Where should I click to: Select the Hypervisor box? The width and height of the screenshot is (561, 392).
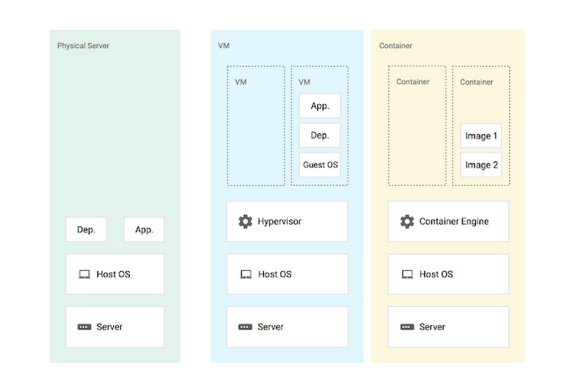287,221
